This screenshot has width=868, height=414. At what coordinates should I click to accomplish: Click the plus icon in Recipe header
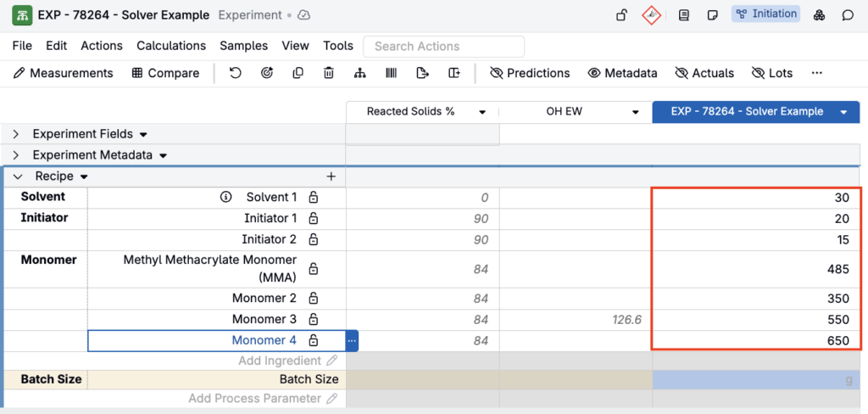click(x=331, y=176)
